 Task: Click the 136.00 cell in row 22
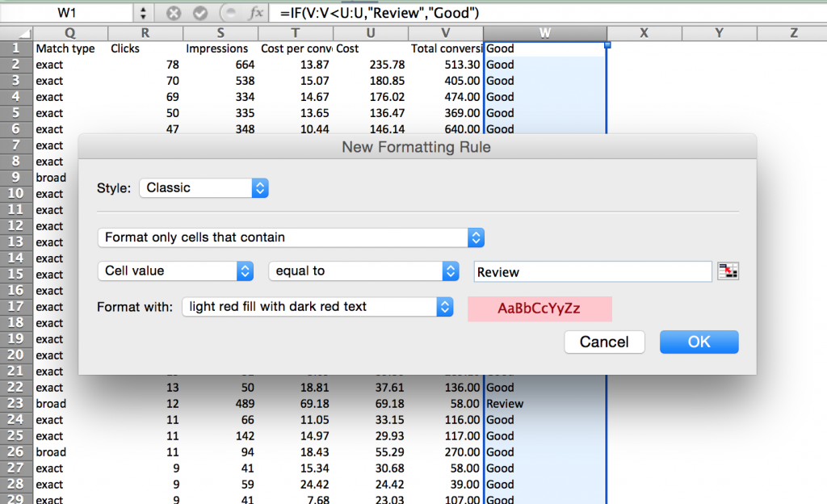(x=446, y=388)
